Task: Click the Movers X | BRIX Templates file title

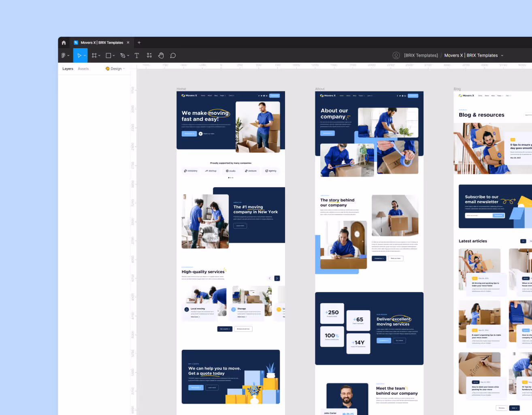Action: coord(471,55)
